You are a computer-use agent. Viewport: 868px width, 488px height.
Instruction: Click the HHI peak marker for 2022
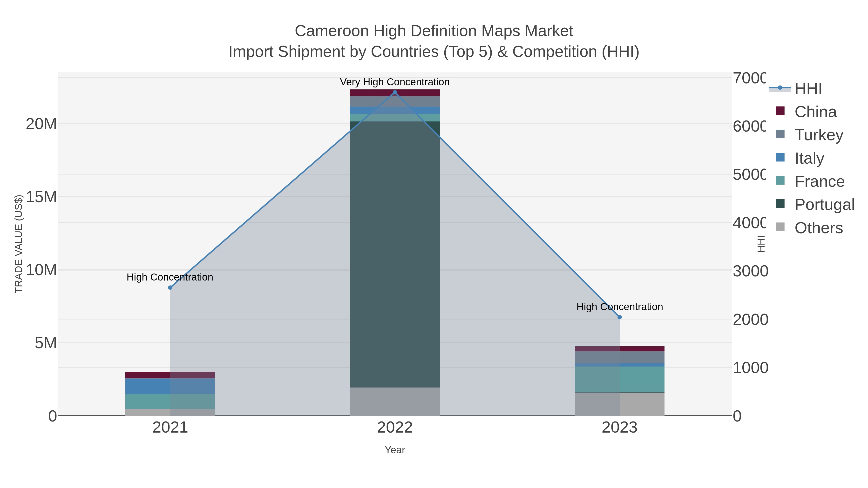point(395,92)
